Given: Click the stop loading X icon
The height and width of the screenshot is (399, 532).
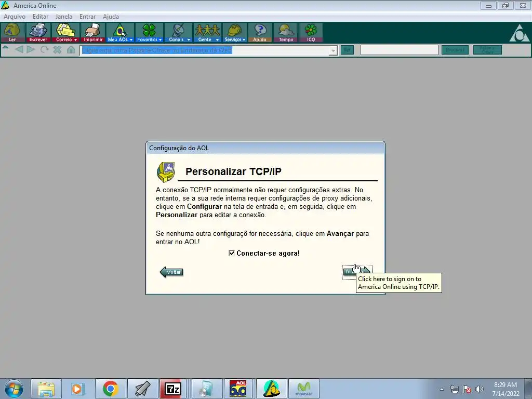Looking at the screenshot, I should 57,49.
